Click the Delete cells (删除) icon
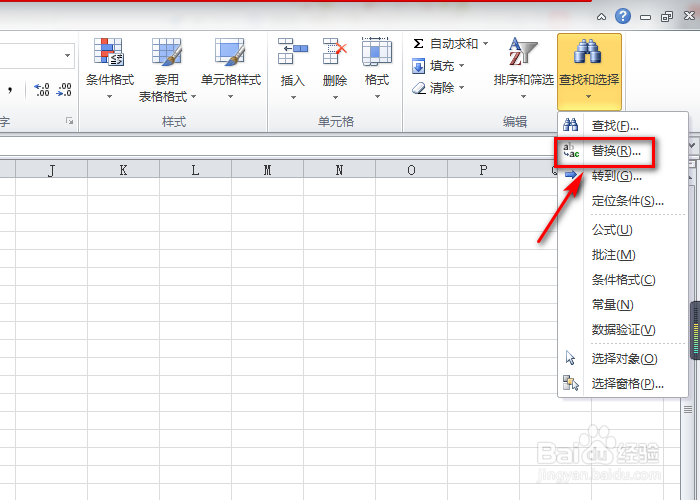This screenshot has width=700, height=500. click(x=335, y=51)
